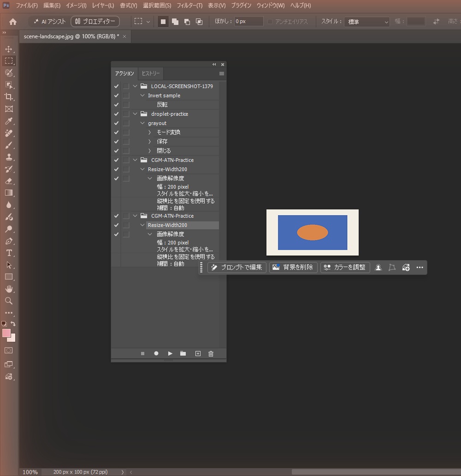Toggle checkmark for Invert sample action
Image resolution: width=461 pixels, height=476 pixels.
(116, 95)
